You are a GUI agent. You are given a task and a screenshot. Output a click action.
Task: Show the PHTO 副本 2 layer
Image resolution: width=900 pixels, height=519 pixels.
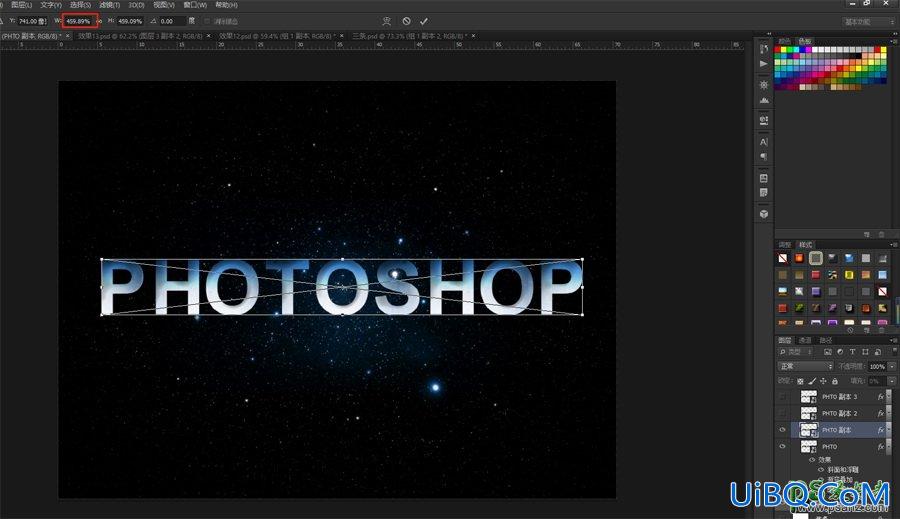(x=782, y=413)
